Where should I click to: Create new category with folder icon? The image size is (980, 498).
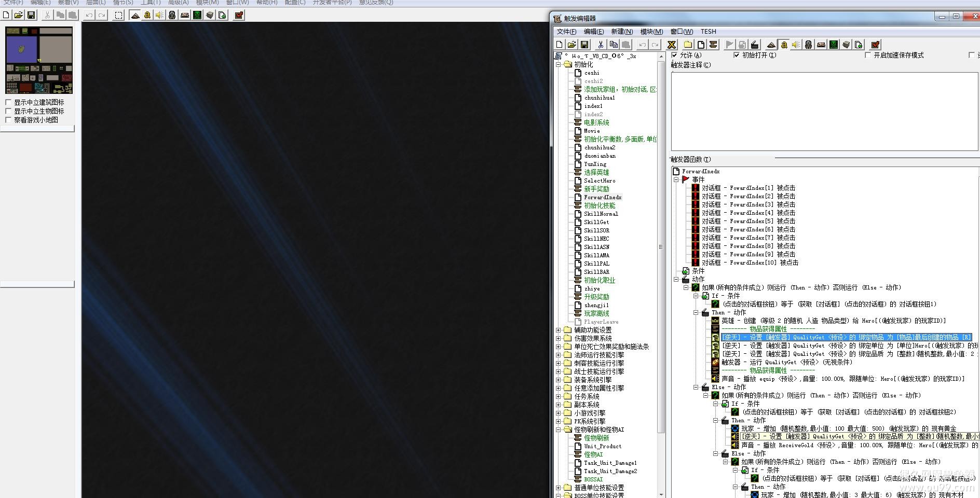(688, 45)
